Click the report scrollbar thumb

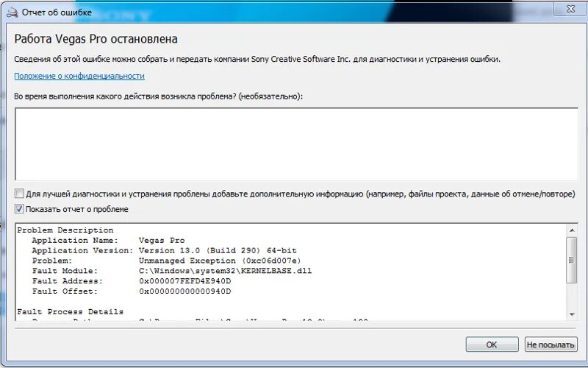coord(572,260)
